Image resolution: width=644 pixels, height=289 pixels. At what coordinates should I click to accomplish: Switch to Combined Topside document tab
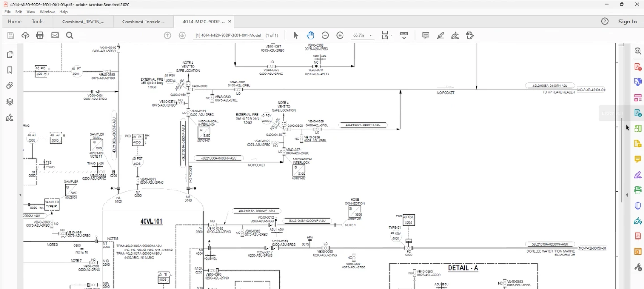[143, 22]
